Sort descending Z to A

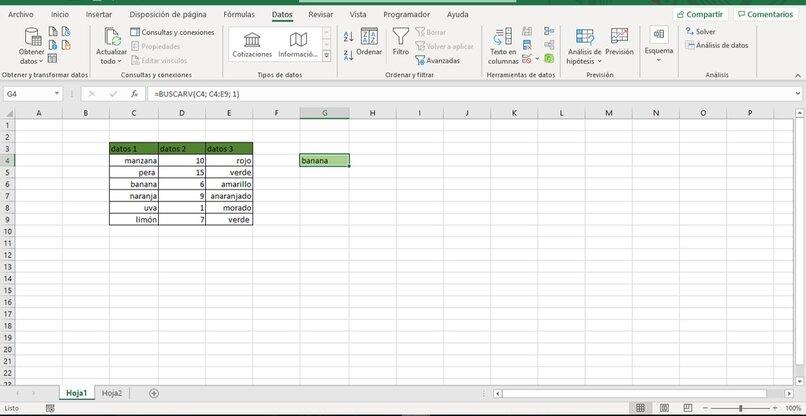349,55
